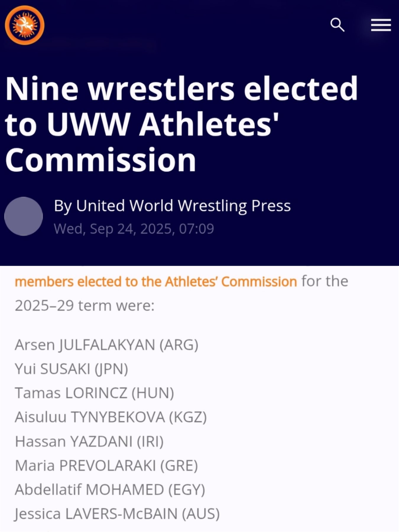This screenshot has width=399, height=532.
Task: Click the 'By United World Wrestling Press' byline
Action: pos(172,206)
